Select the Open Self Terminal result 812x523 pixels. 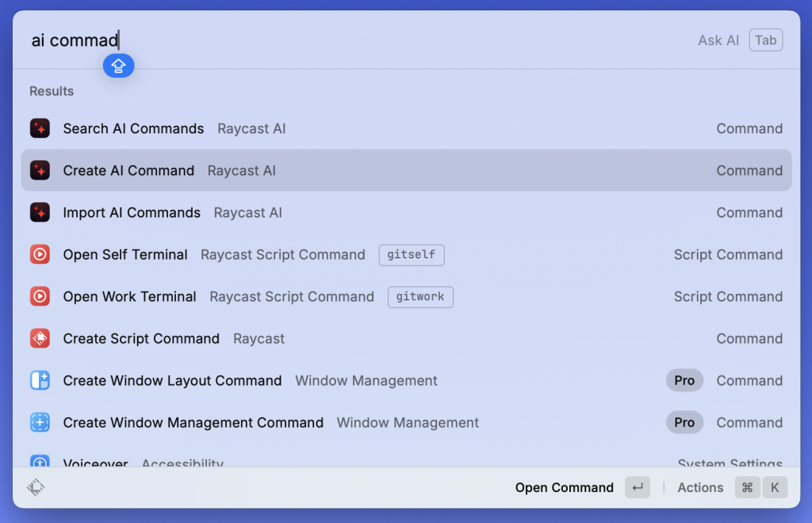tap(407, 254)
